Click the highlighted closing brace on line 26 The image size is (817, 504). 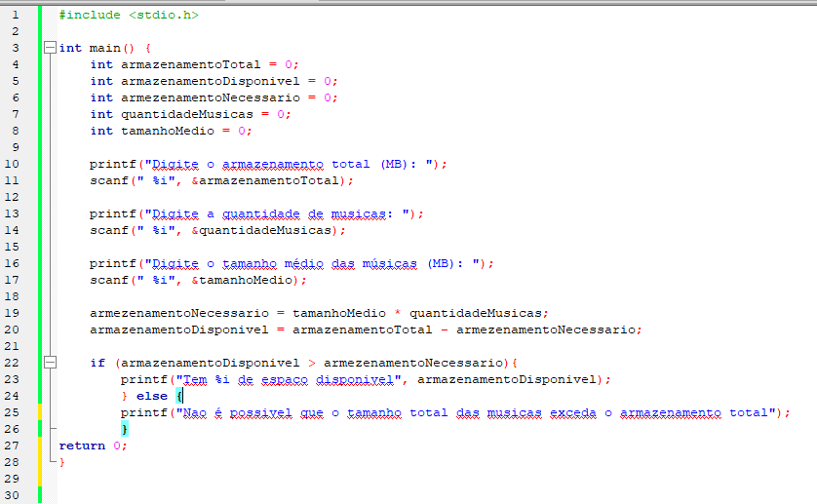pos(125,429)
